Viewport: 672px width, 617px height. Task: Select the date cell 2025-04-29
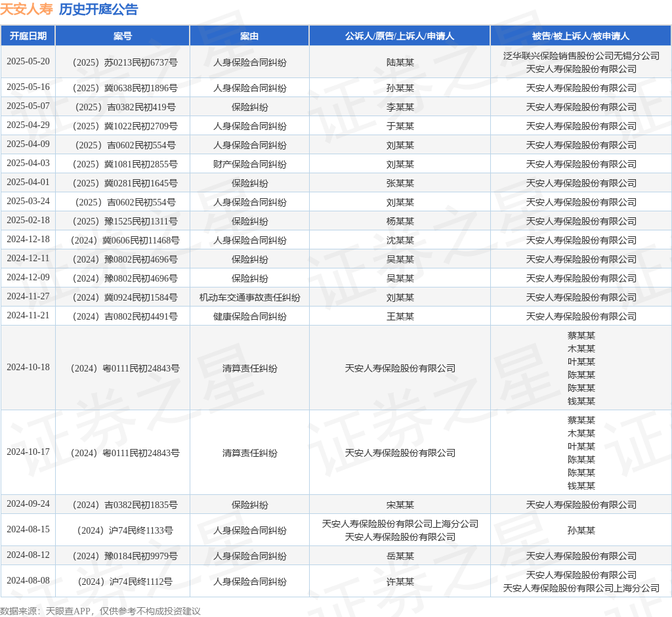(28, 125)
